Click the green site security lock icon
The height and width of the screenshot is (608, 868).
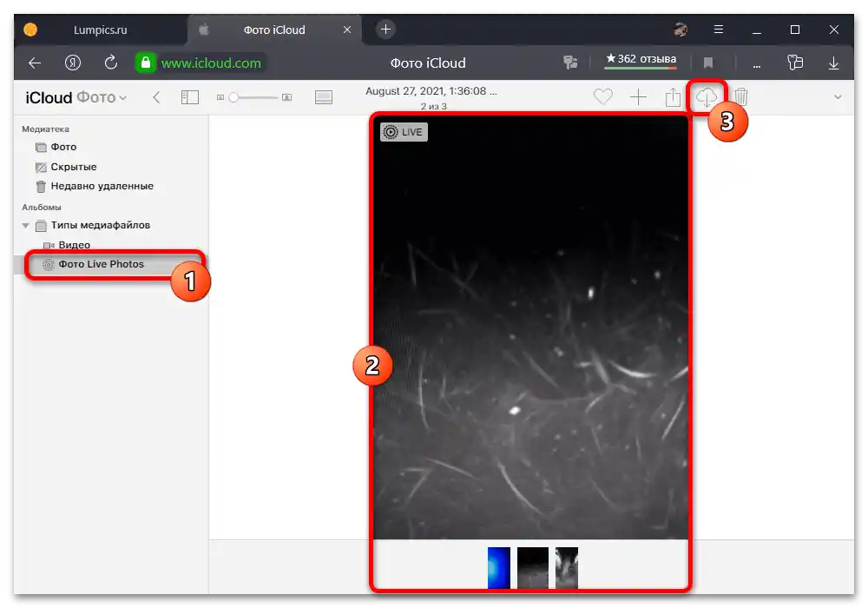[146, 63]
